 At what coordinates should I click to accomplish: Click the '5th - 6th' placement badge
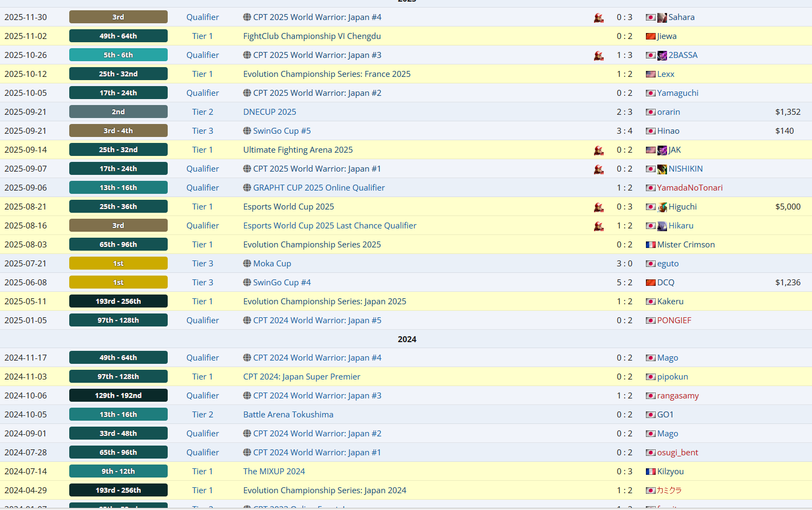118,55
